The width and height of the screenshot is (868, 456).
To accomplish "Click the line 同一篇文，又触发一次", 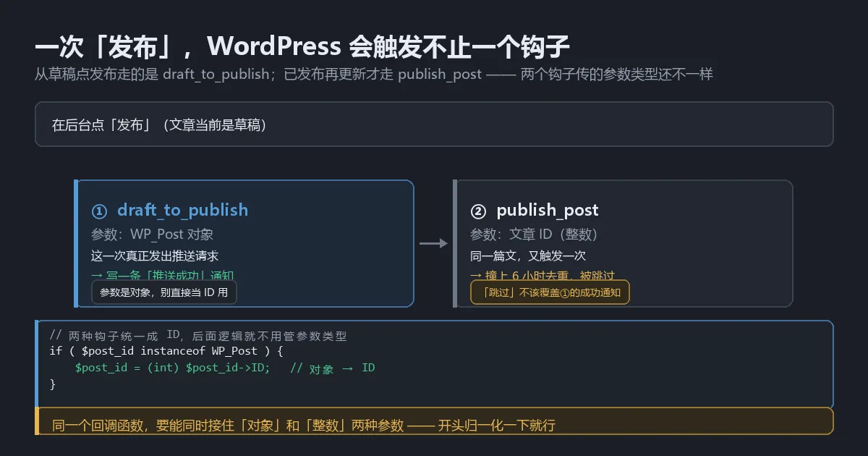I will click(528, 256).
